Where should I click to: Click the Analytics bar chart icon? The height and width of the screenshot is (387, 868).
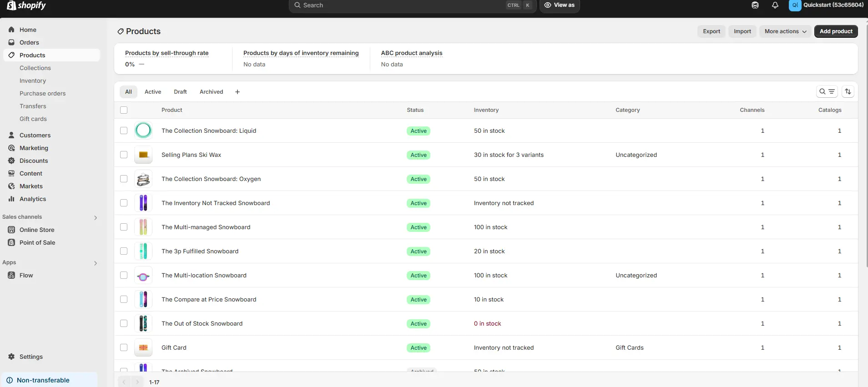pyautogui.click(x=11, y=199)
